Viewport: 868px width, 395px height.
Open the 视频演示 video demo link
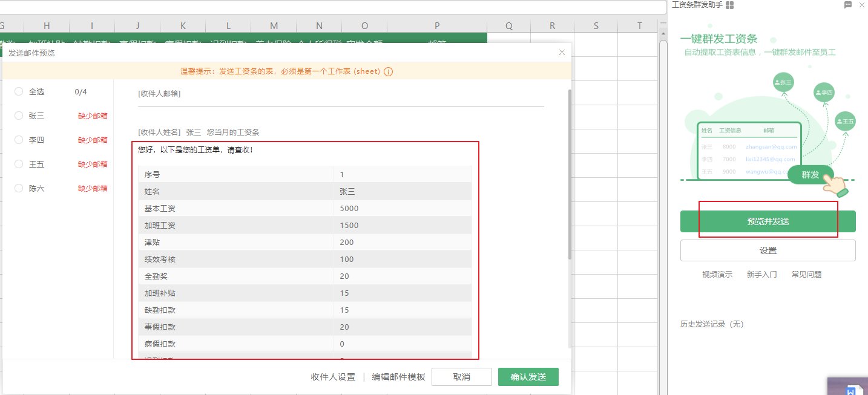click(717, 274)
